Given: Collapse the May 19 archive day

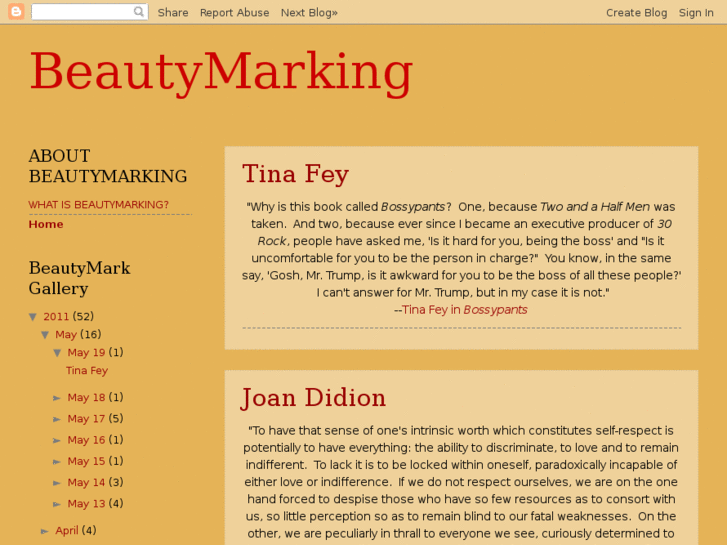Looking at the screenshot, I should [x=57, y=353].
